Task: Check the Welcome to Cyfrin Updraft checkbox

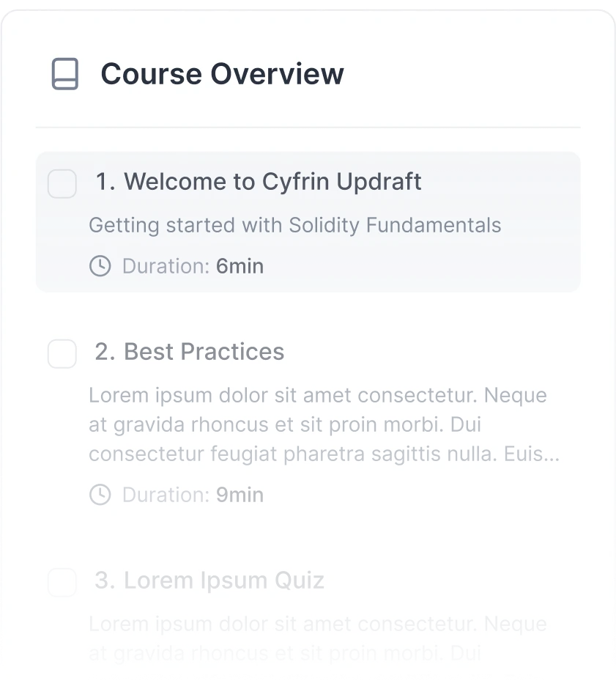Action: tap(62, 184)
